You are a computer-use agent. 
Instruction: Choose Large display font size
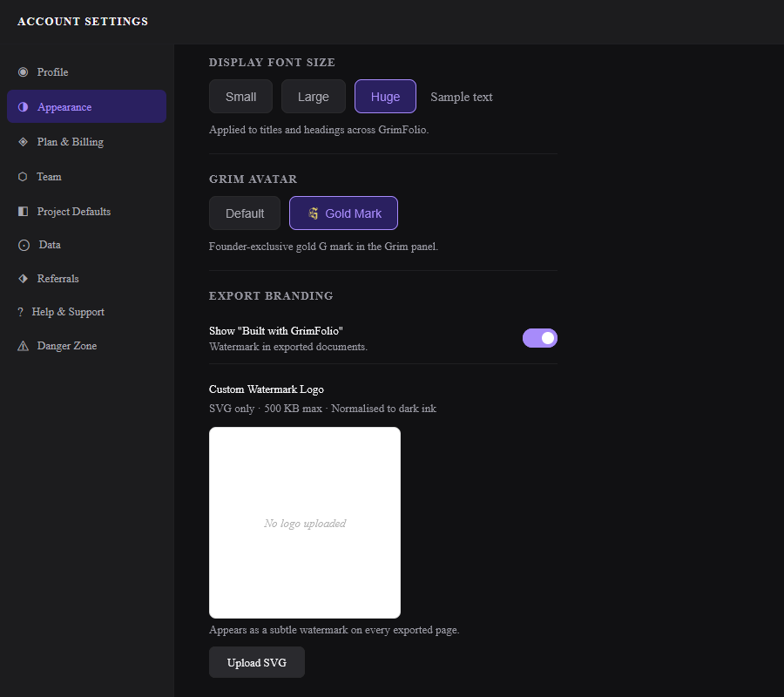(x=314, y=97)
